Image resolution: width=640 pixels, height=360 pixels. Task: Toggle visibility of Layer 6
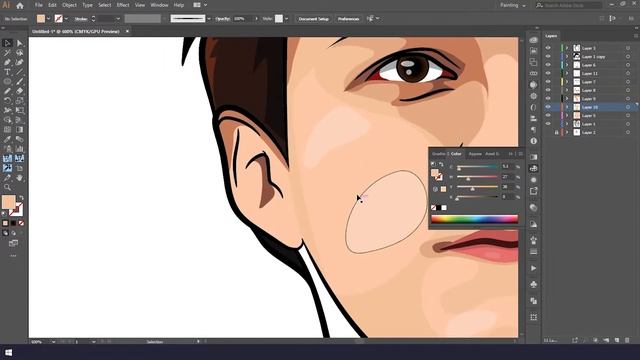548,65
